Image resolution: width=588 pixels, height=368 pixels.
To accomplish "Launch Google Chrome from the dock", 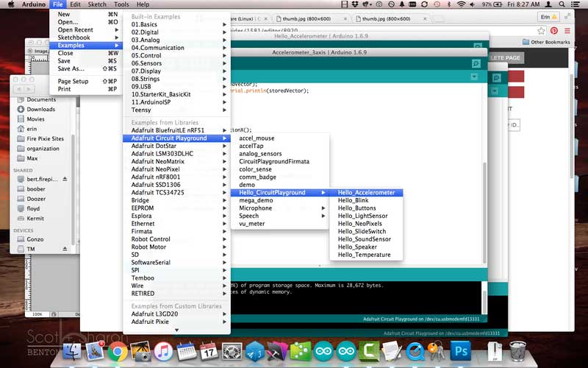I will point(117,352).
